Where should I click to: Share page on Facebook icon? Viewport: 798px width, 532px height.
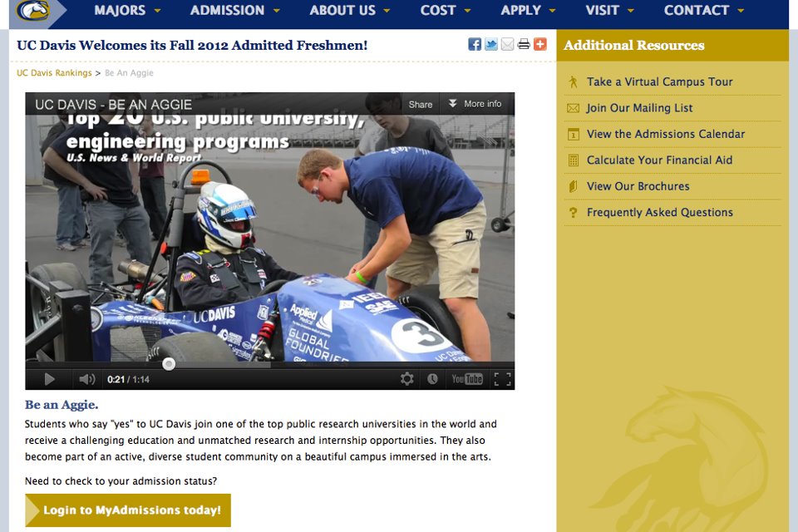[475, 44]
